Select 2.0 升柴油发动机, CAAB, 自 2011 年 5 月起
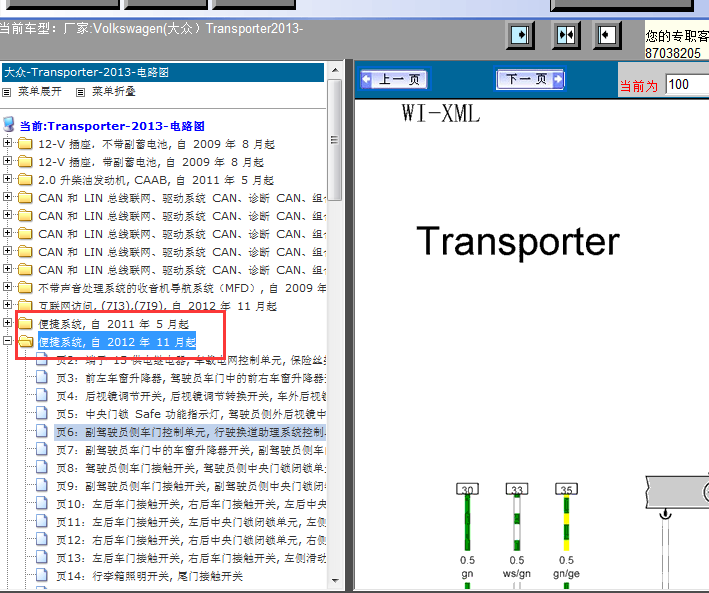 point(156,180)
